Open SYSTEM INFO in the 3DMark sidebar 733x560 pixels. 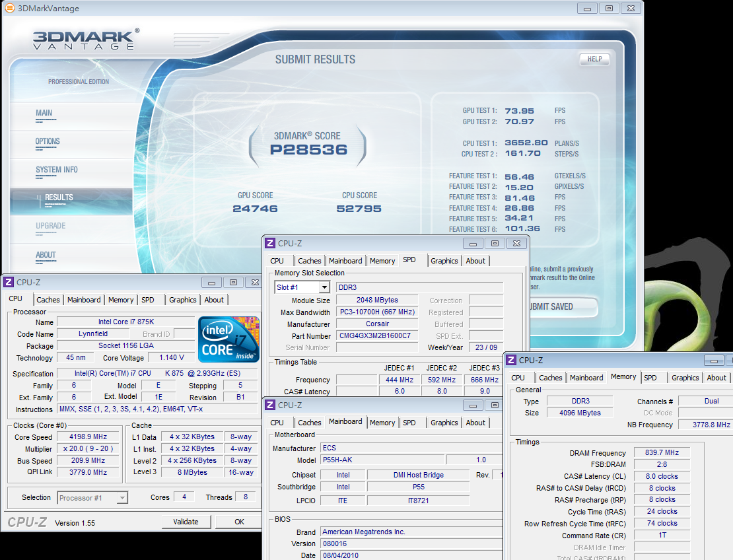coord(57,170)
